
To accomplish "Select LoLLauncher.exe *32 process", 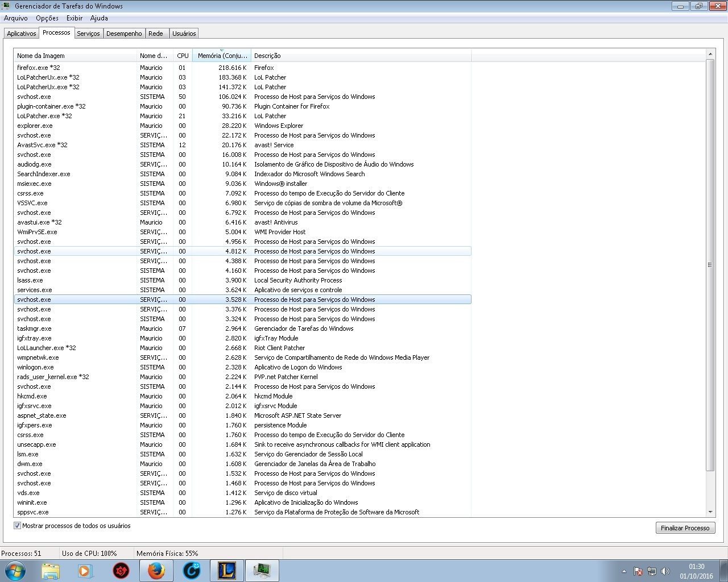I will coord(243,348).
